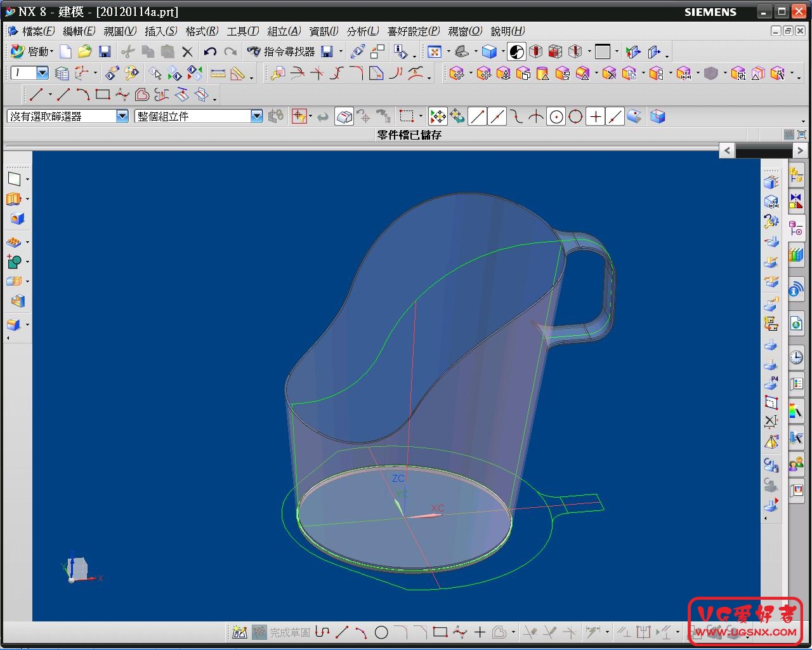Open 插入(S) Insert menu

(161, 31)
